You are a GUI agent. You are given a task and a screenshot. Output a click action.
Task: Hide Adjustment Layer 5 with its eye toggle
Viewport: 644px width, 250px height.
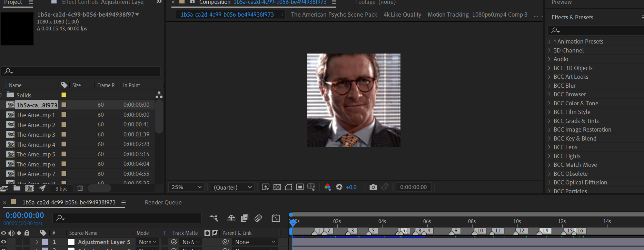pyautogui.click(x=3, y=242)
